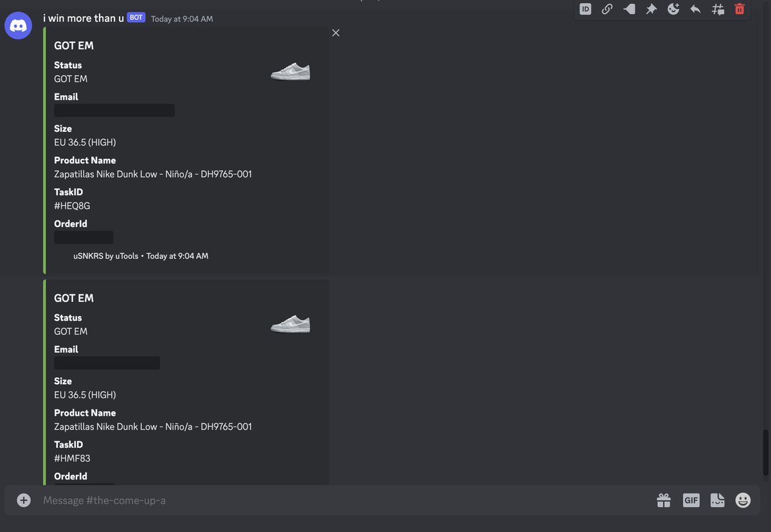The image size is (771, 532).
Task: Pin this message with pushpin icon
Action: click(651, 9)
